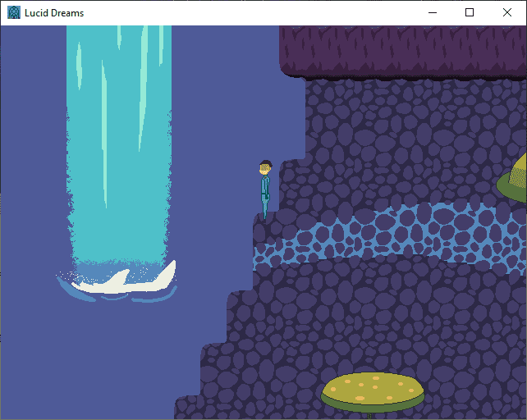Click the Lucid Dreams app icon in title bar
Image resolution: width=527 pixels, height=420 pixels.
point(14,12)
